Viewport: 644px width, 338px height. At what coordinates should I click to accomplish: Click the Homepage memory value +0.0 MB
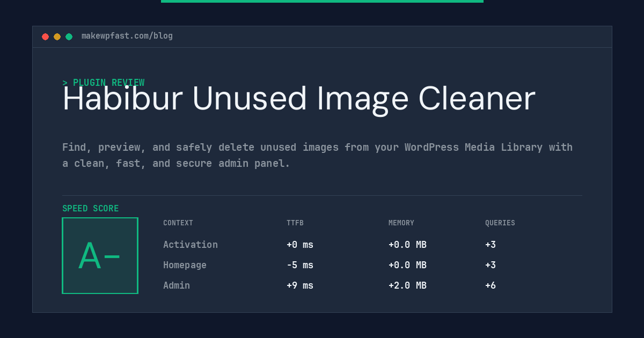[407, 265]
